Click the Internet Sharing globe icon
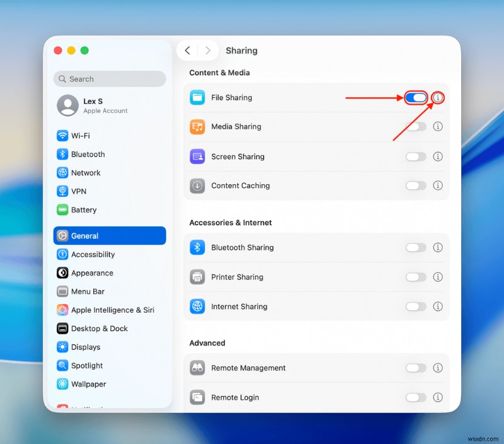 tap(197, 307)
